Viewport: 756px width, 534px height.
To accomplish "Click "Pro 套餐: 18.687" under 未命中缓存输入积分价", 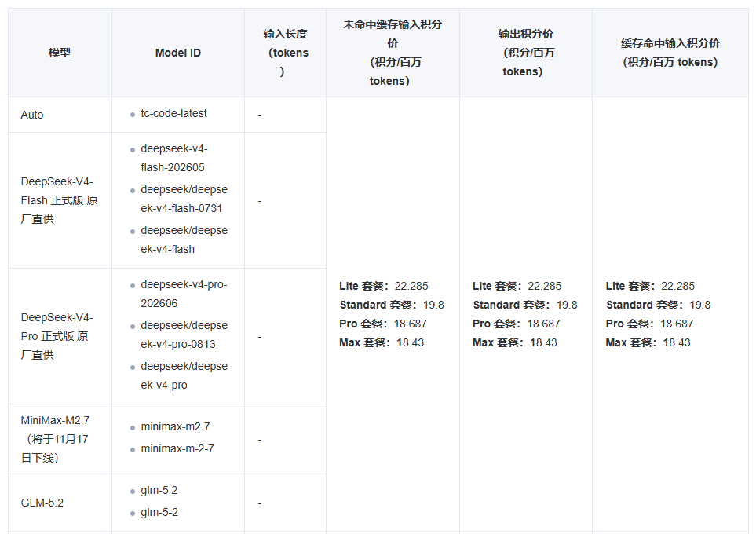I will pyautogui.click(x=383, y=324).
